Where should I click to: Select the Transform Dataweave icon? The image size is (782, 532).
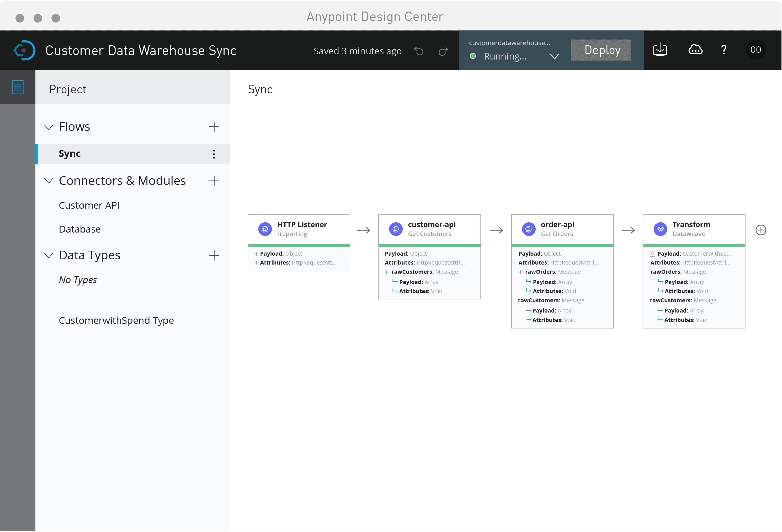[661, 229]
